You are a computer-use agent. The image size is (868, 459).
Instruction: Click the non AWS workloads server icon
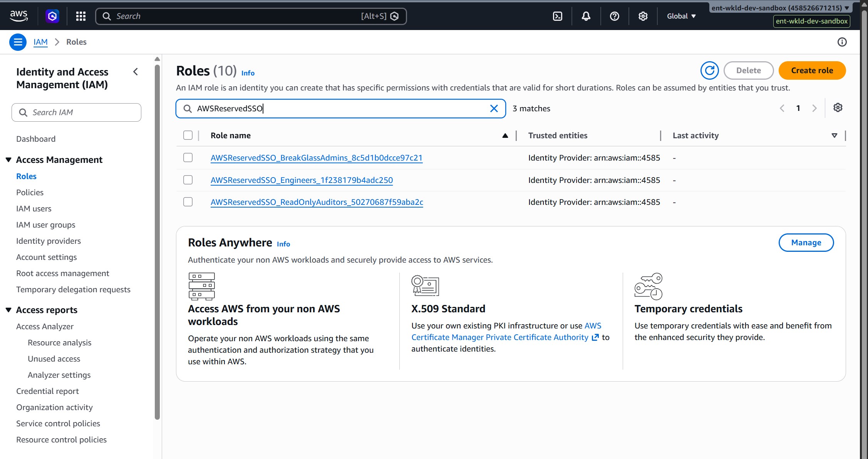coord(201,286)
